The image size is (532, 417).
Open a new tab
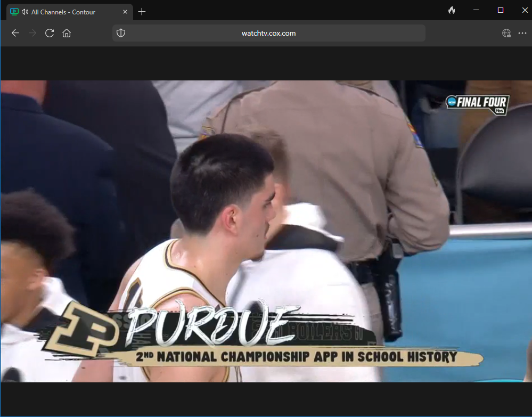click(x=142, y=12)
